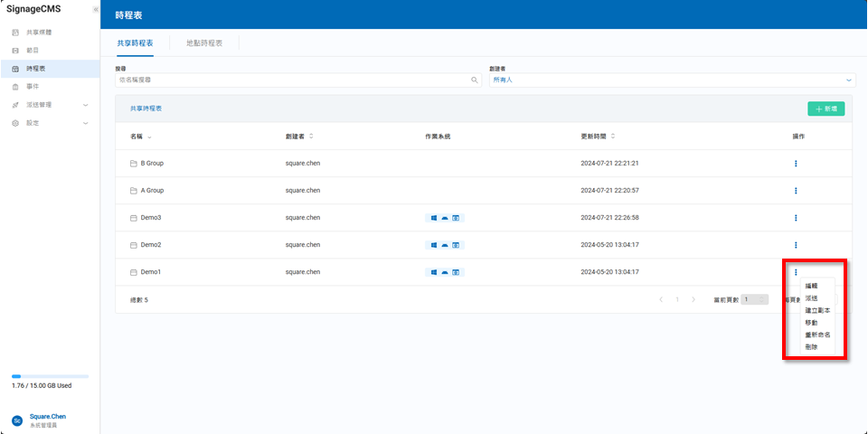Open the three-dot menu for A Group
This screenshot has width=868, height=434.
click(796, 191)
